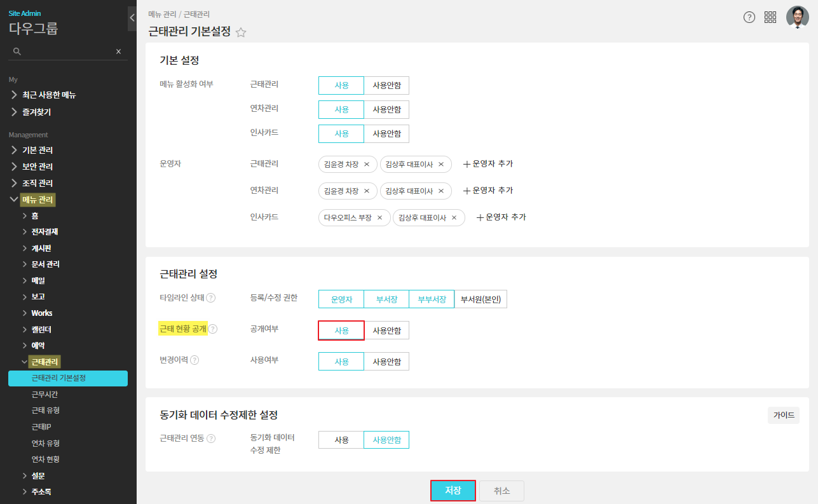The width and height of the screenshot is (818, 504).
Task: Toggle 부서원(본인) edit permission
Action: tap(481, 299)
